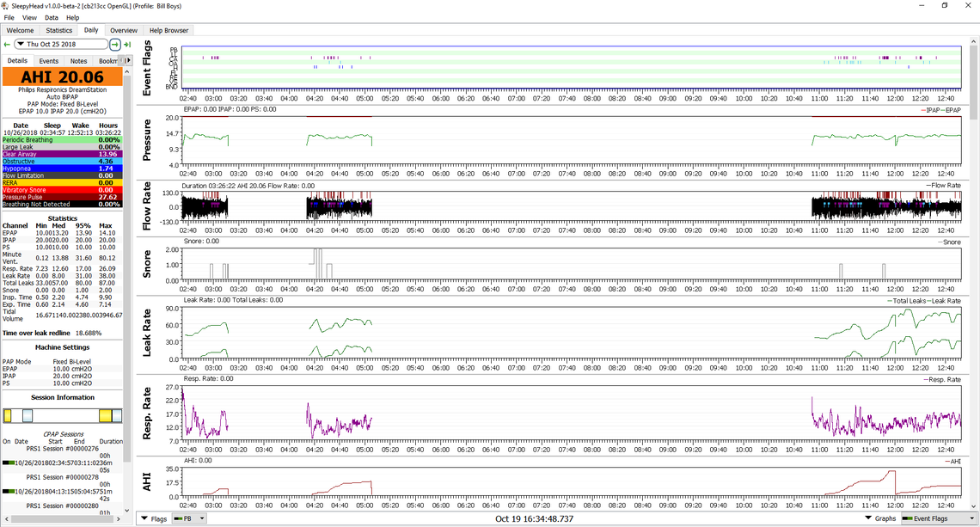Open the Events details tab

tap(49, 61)
